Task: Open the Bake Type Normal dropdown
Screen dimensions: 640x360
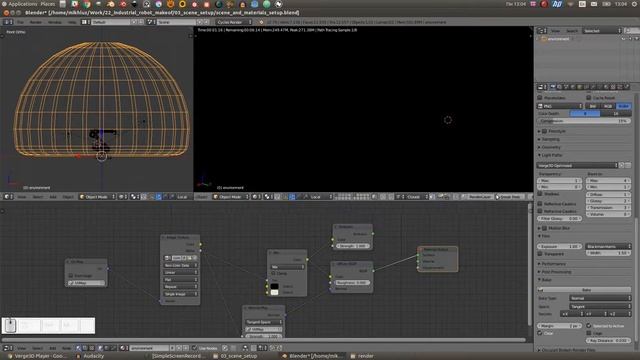Action: coord(600,298)
